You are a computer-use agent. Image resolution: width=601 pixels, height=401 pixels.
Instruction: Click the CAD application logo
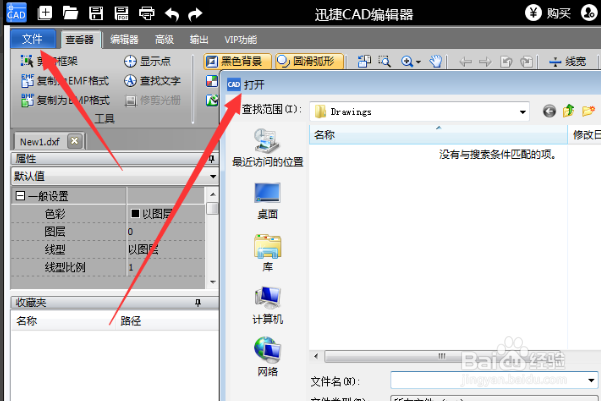[16, 12]
